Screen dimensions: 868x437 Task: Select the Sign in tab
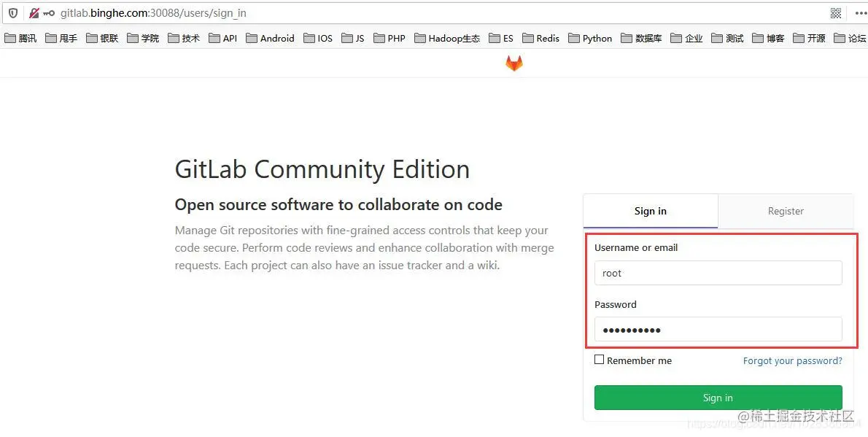point(651,211)
